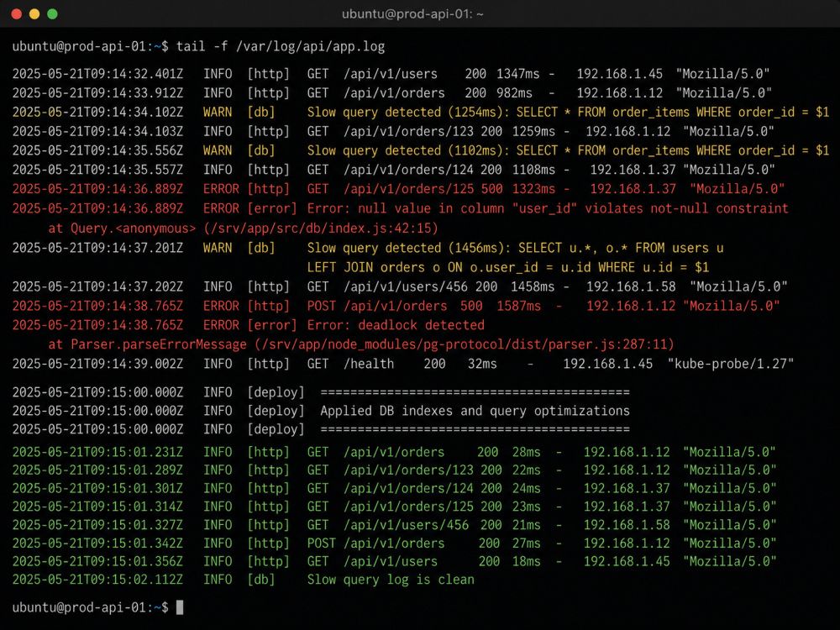Click the log path '/var/log/api/app.log'

click(311, 46)
